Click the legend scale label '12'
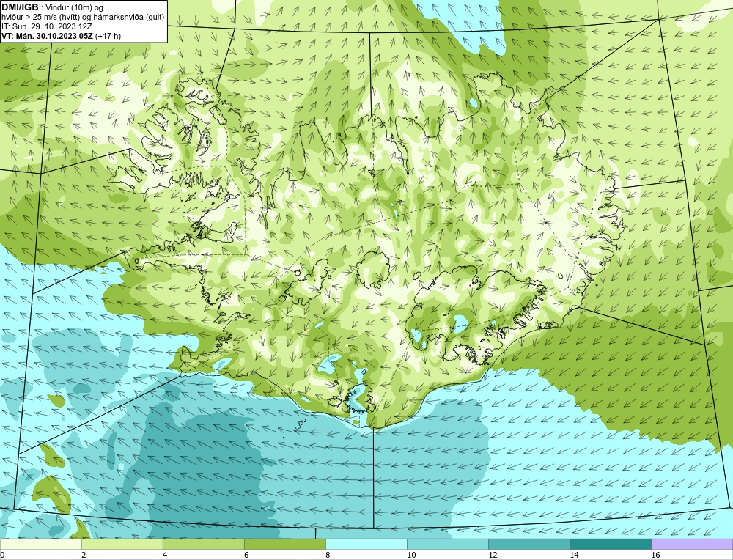This screenshot has width=733, height=560. click(493, 555)
